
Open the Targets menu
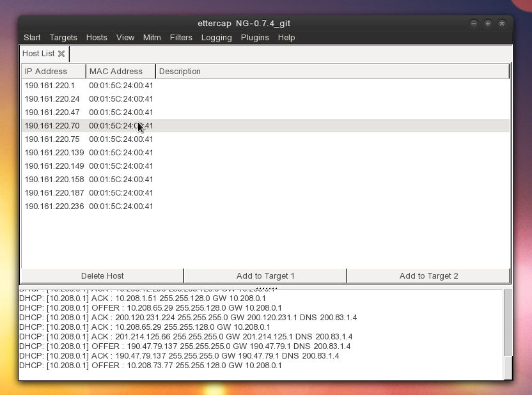[63, 38]
